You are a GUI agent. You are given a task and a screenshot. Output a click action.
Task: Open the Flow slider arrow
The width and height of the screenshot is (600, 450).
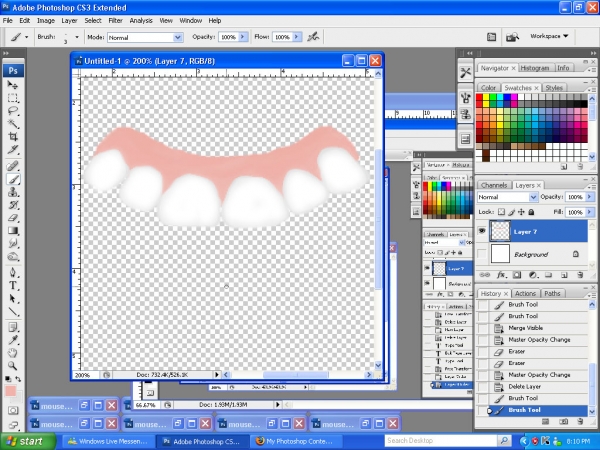tap(297, 37)
